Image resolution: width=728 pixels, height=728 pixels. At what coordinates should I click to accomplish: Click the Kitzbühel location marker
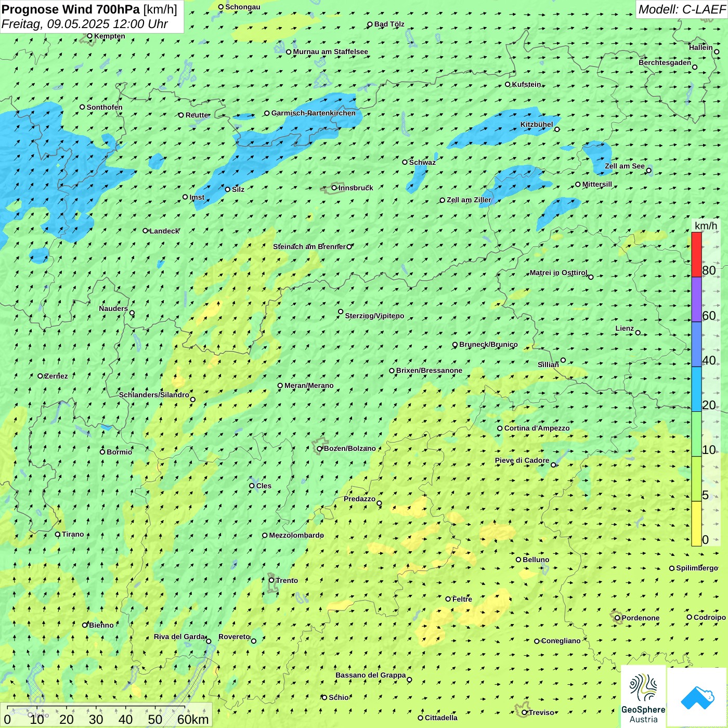tap(557, 129)
